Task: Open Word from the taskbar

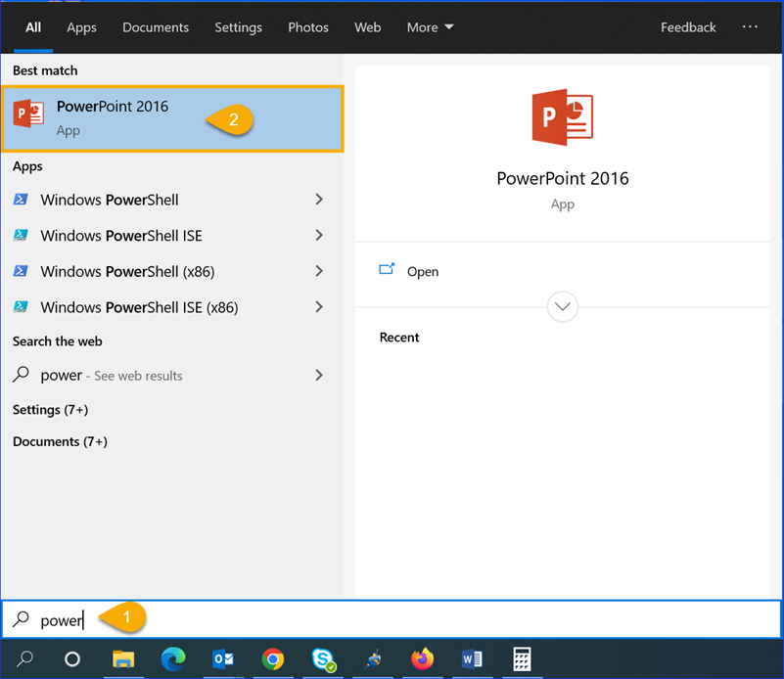Action: [472, 659]
